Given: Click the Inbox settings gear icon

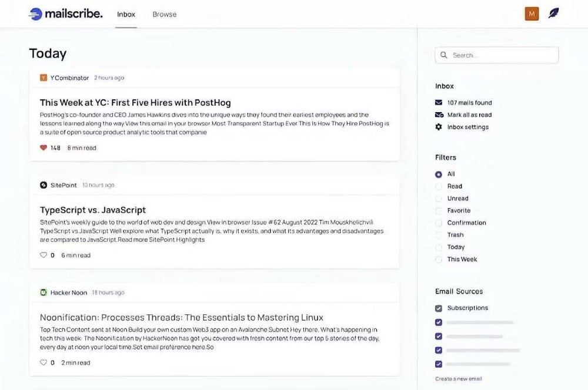Looking at the screenshot, I should 439,127.
